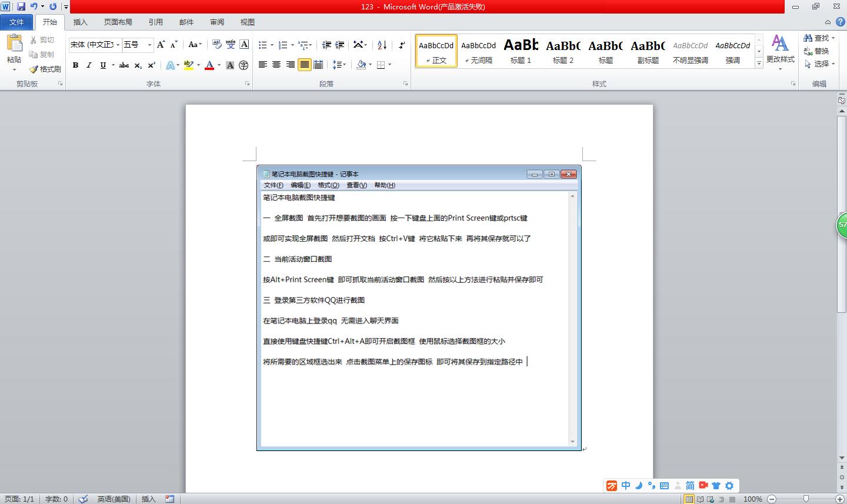The height and width of the screenshot is (504, 847).
Task: Click the Grow Font icon
Action: coord(161,45)
